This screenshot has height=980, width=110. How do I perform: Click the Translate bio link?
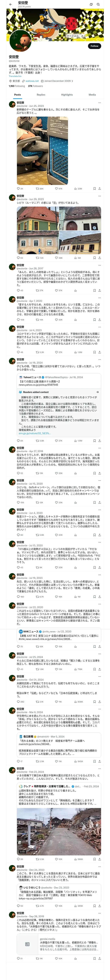[x=15, y=76]
